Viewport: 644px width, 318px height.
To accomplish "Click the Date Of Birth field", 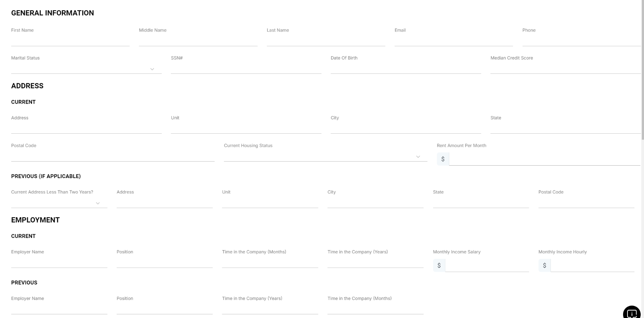I will [406, 69].
